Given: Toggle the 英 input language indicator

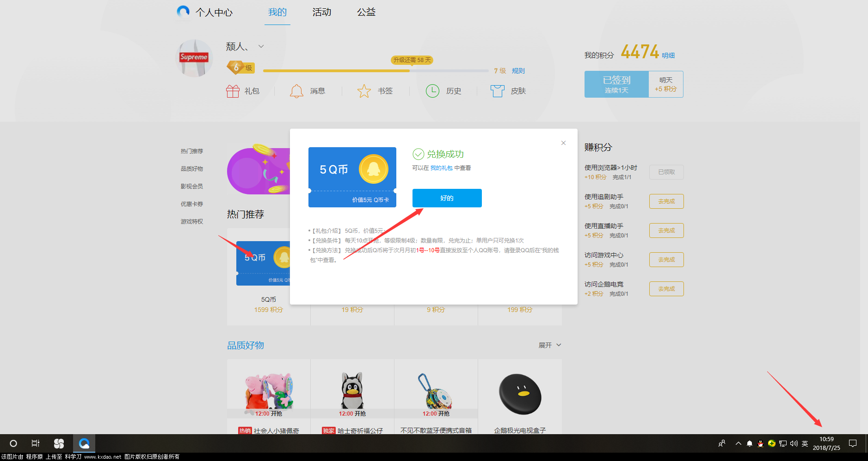Looking at the screenshot, I should click(805, 443).
